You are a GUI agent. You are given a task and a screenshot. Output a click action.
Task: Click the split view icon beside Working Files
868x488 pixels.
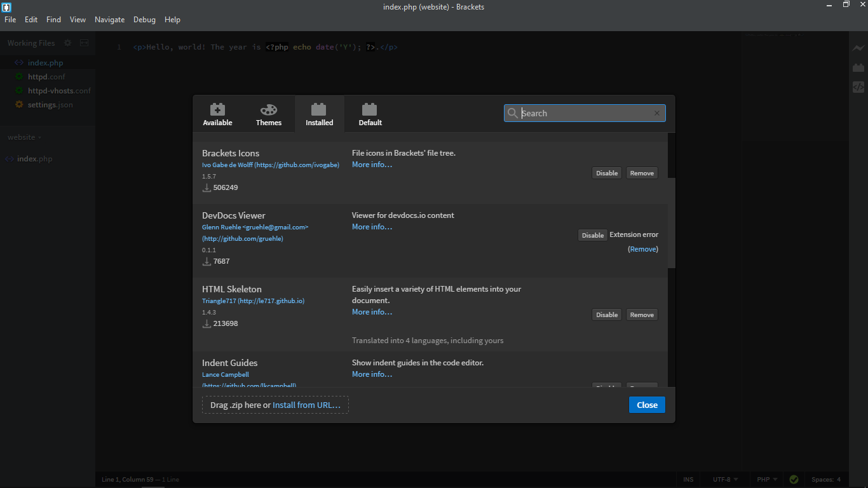[85, 43]
